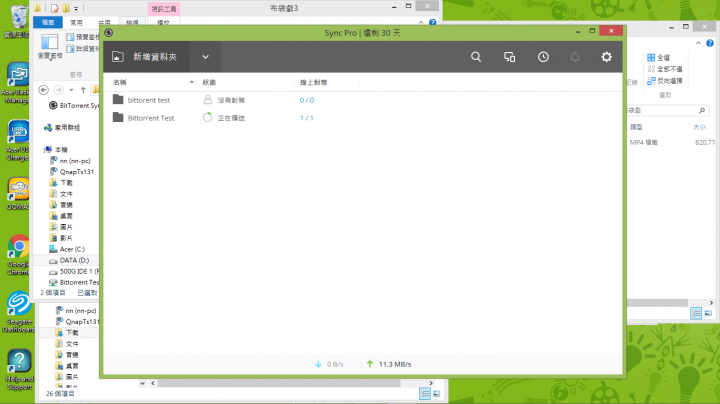This screenshot has height=404, width=720.
Task: Select BitTorrent Sync in navigation tree
Action: click(x=73, y=106)
